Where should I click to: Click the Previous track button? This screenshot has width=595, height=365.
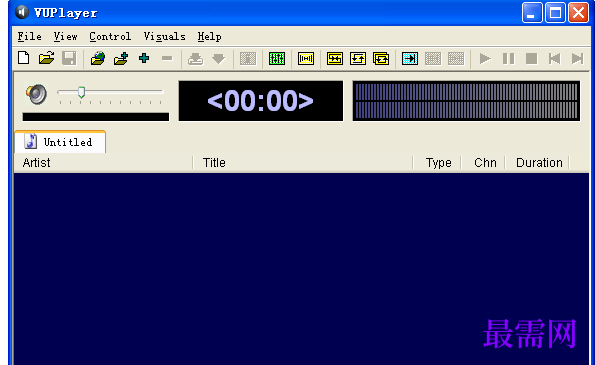554,59
